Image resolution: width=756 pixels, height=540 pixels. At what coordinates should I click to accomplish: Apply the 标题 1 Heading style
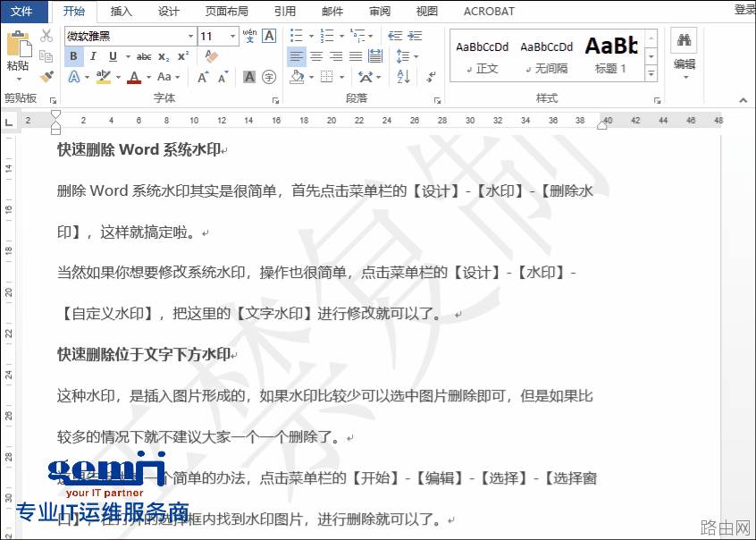(611, 56)
